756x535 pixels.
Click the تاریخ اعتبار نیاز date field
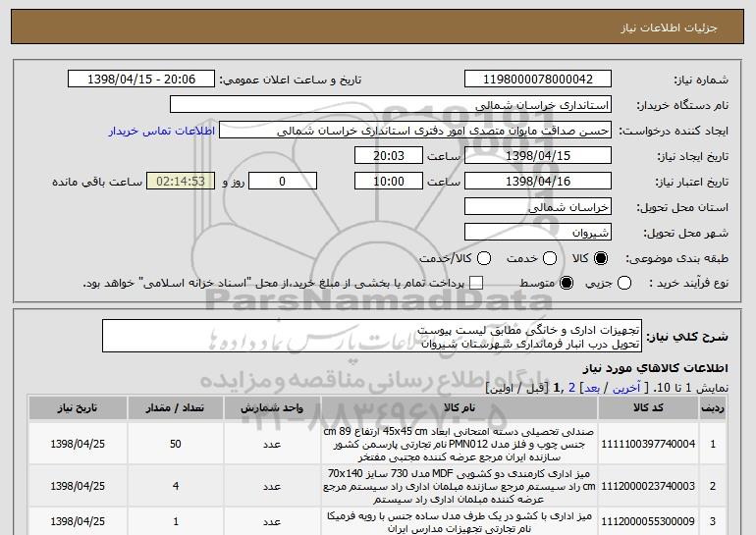click(538, 182)
